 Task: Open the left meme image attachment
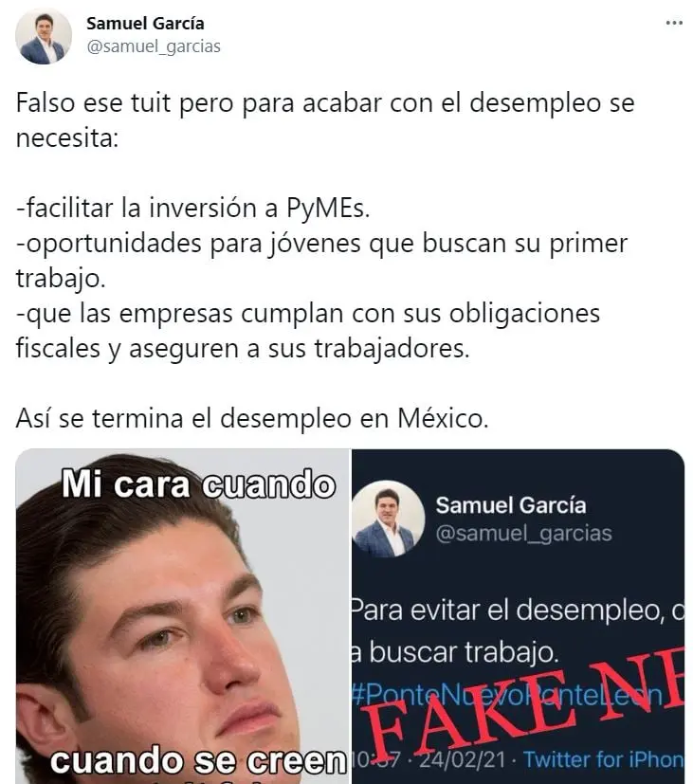182,616
